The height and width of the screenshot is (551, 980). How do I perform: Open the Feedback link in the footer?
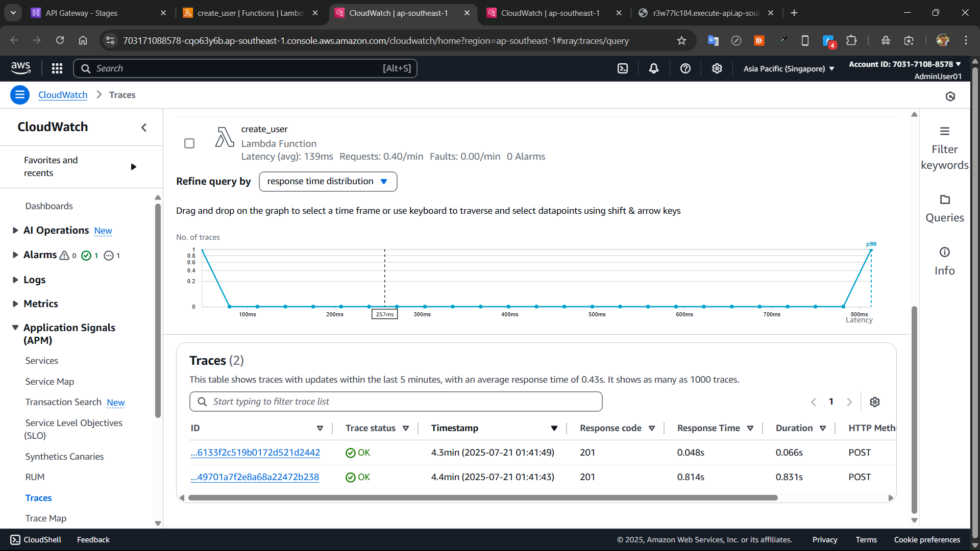[x=93, y=540]
